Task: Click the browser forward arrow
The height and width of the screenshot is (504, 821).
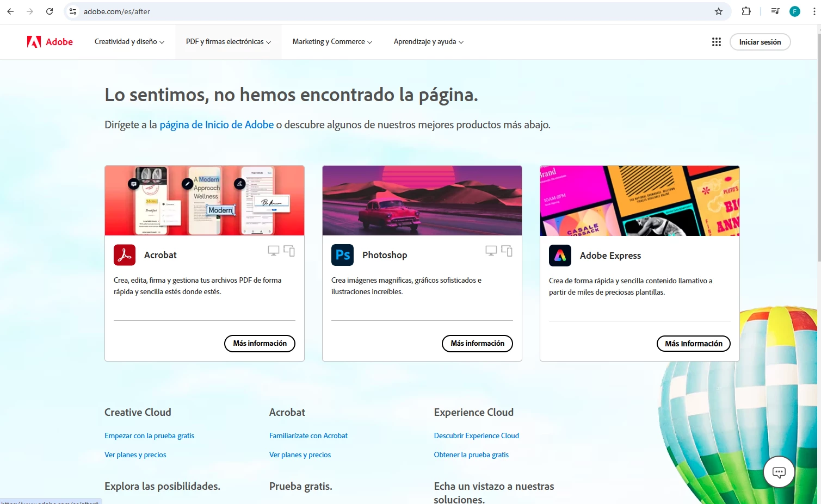Action: coord(30,11)
